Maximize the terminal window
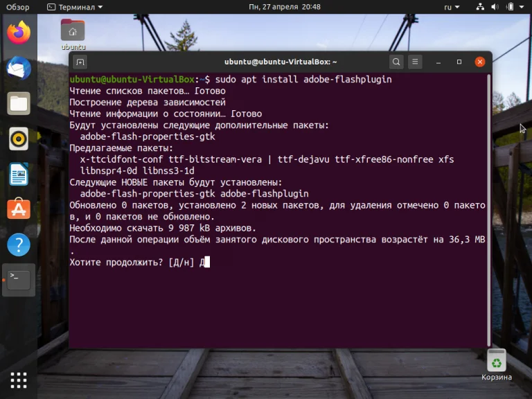 459,62
